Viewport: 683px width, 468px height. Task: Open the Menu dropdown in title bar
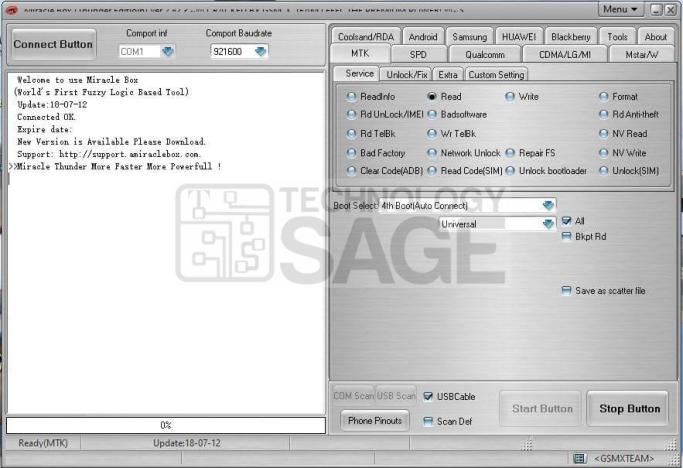620,9
